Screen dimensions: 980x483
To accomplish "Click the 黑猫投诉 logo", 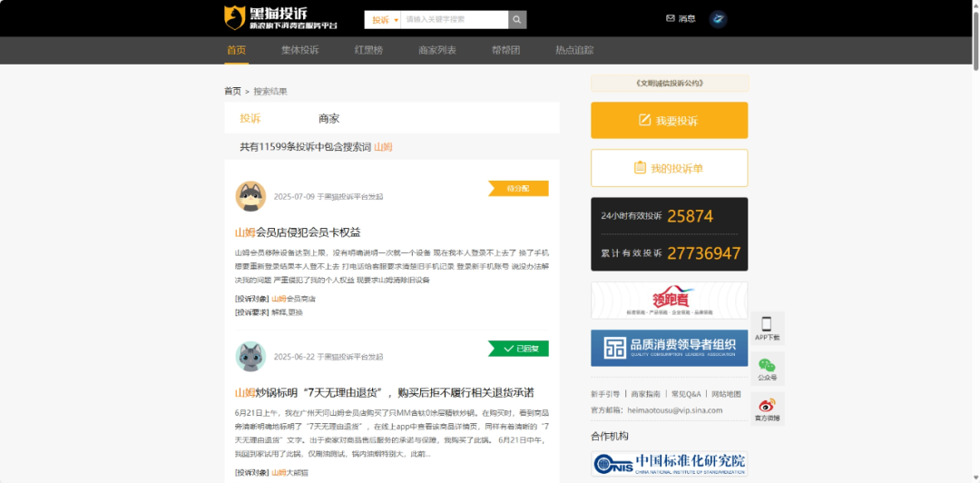I will click(x=280, y=18).
